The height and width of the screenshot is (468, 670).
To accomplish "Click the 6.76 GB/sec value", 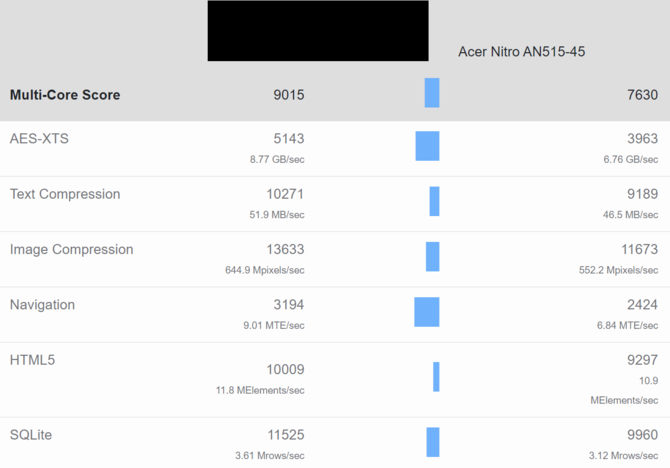I will [631, 159].
